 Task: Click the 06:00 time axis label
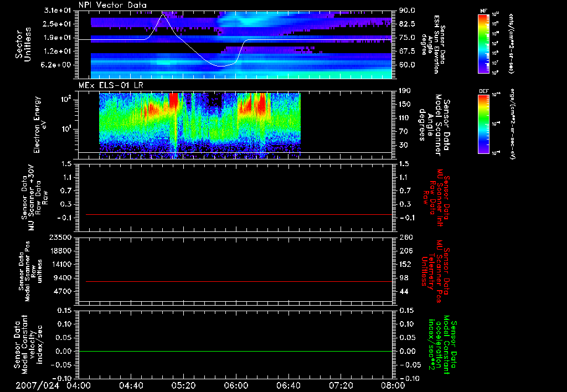point(236,385)
